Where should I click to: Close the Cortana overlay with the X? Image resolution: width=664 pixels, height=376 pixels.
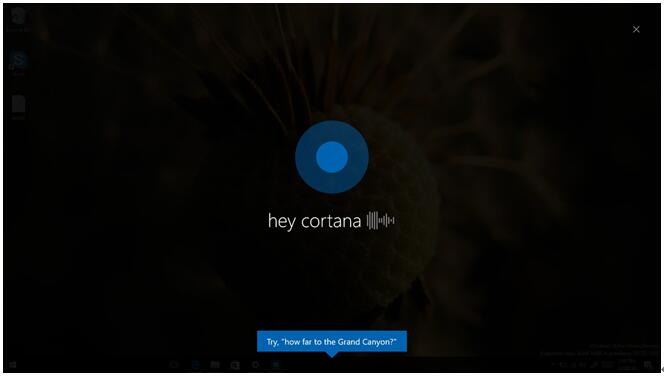pos(636,29)
